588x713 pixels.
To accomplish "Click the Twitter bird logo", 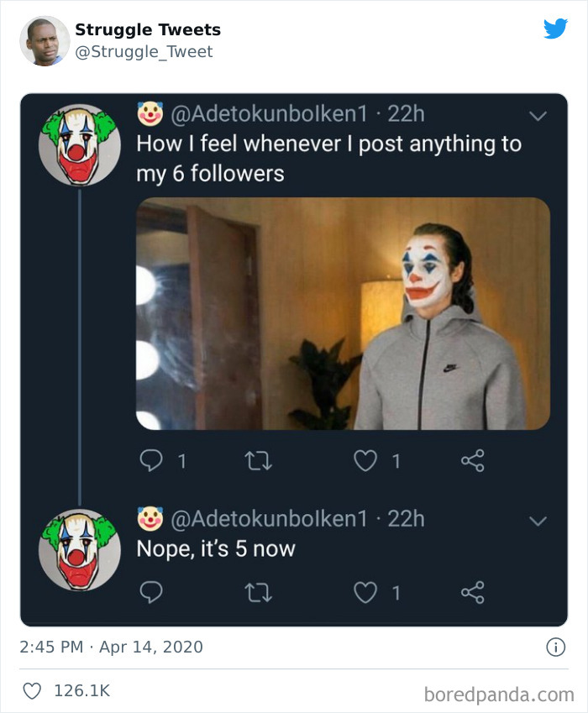I will [558, 28].
